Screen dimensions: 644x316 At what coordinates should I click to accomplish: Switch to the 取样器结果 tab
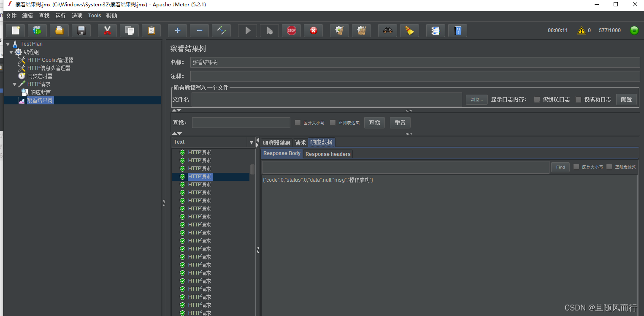[277, 143]
